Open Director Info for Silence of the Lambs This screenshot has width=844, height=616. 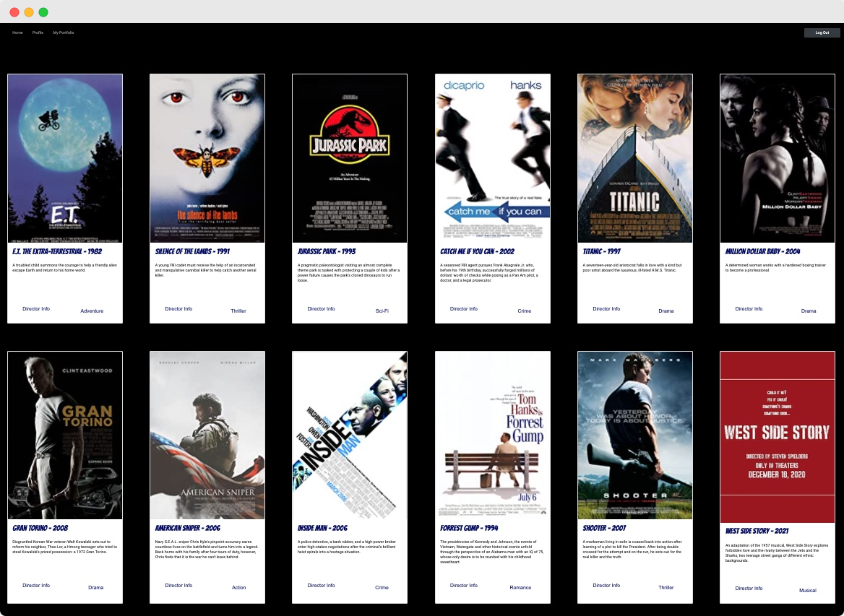[178, 309]
